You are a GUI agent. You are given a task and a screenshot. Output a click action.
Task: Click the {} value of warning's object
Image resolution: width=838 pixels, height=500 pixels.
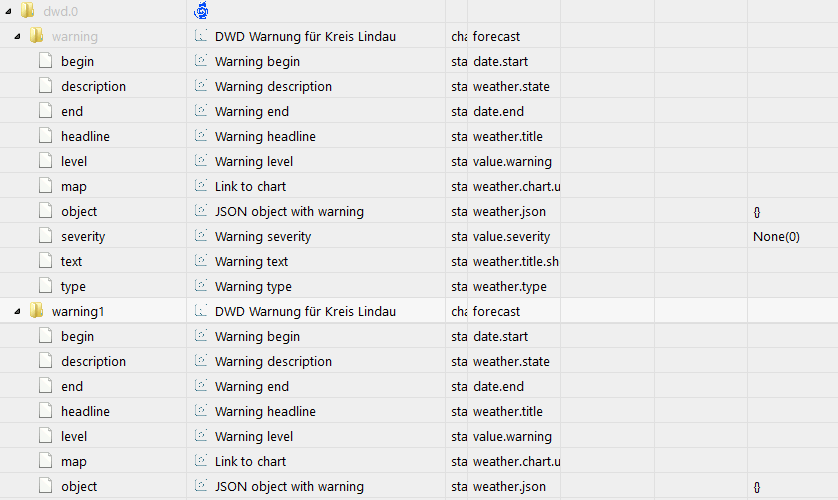pos(757,212)
